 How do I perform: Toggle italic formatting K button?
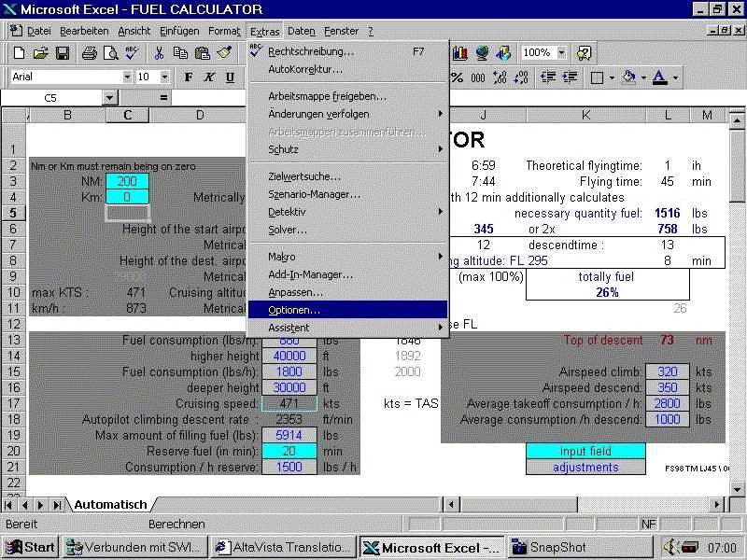click(x=209, y=77)
